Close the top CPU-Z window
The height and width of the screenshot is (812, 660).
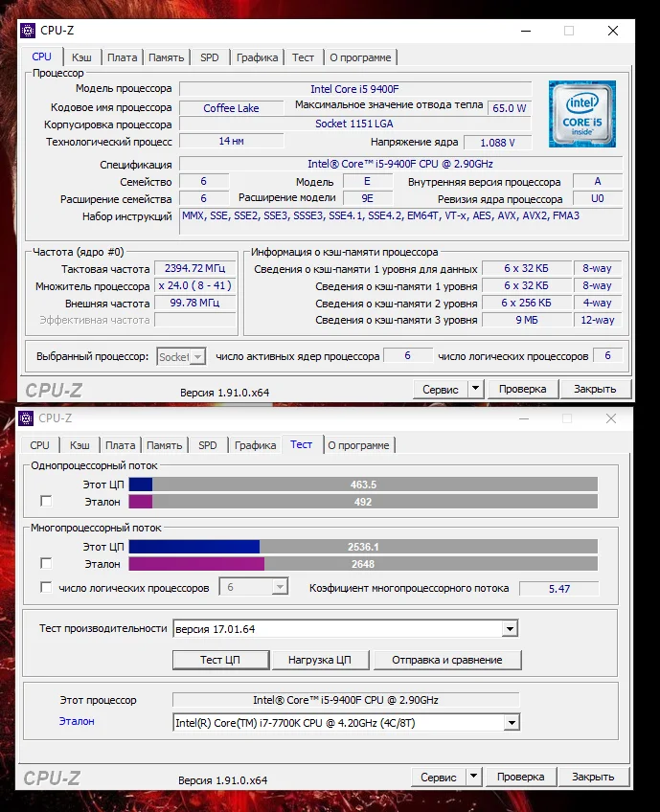pyautogui.click(x=613, y=31)
